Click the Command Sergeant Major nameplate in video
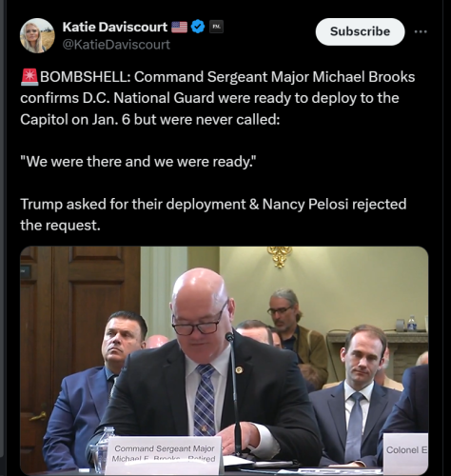The height and width of the screenshot is (476, 451). pos(163,455)
